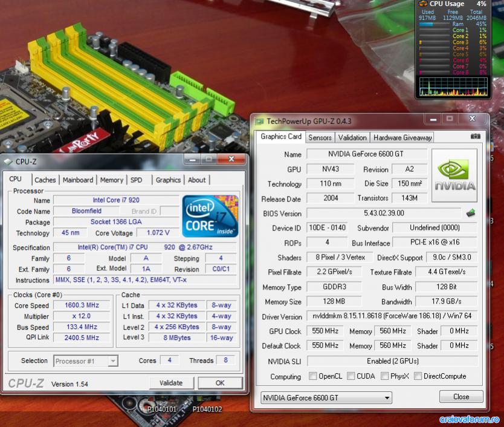Click the Driver Version field in GPU-Z
Screen dimensions: 504x427
[x=392, y=316]
